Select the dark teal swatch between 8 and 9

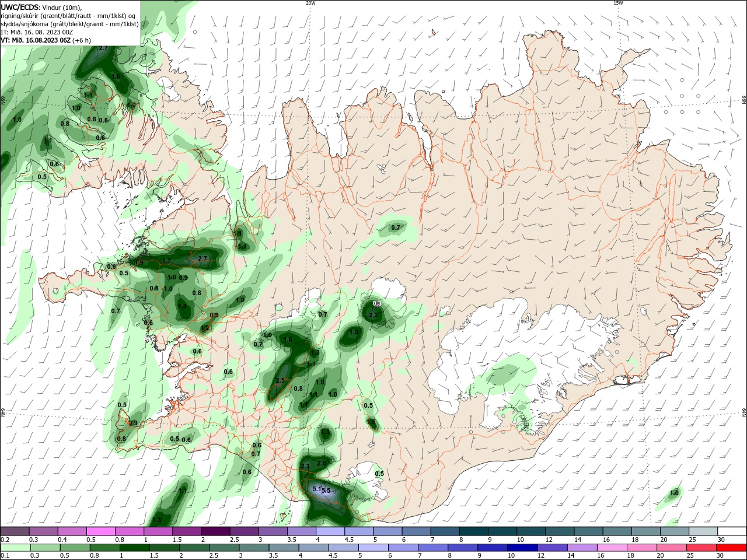tap(474, 531)
